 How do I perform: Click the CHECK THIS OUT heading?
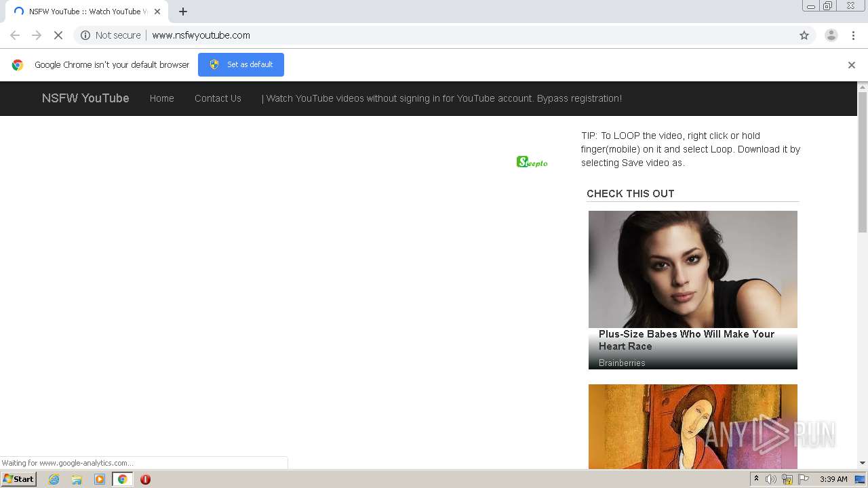pos(631,194)
